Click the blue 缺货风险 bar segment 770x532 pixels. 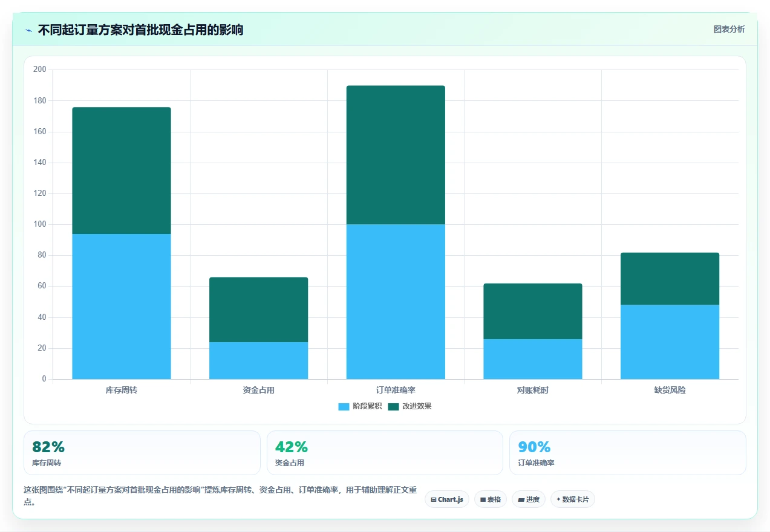[670, 342]
